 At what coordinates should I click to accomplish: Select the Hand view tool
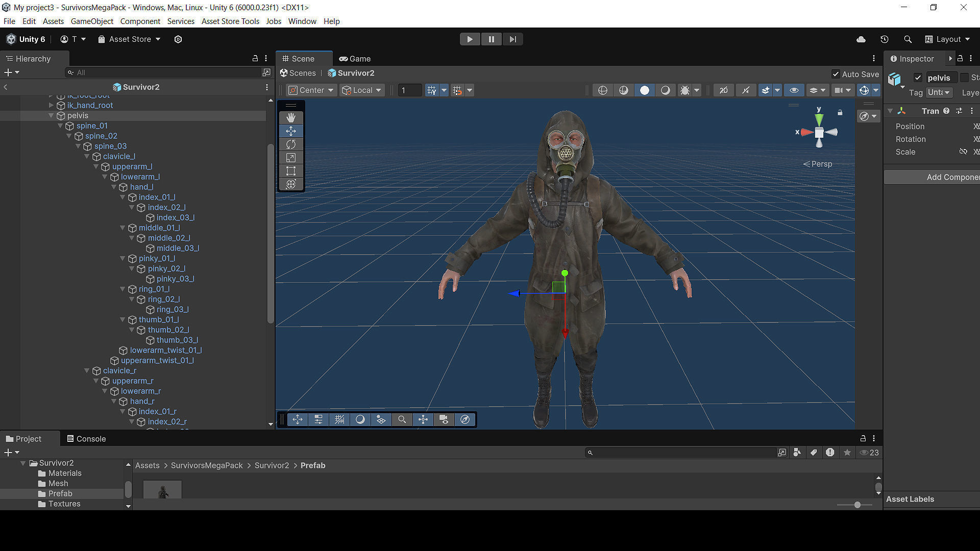pos(291,117)
